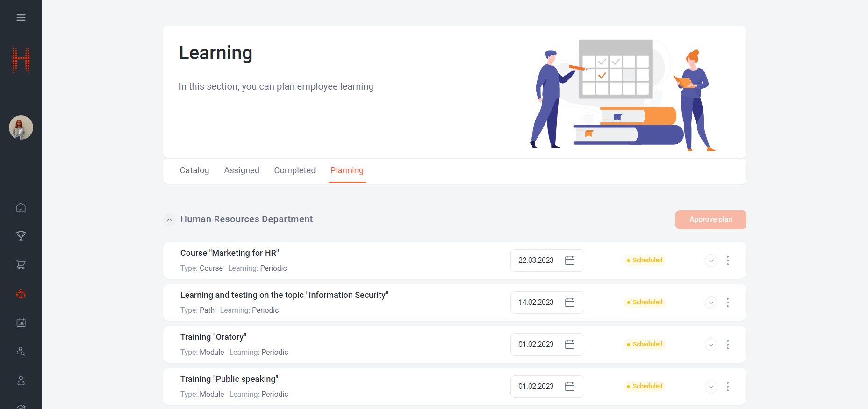The image size is (868, 409).
Task: Switch to the Catalog tab
Action: point(194,170)
